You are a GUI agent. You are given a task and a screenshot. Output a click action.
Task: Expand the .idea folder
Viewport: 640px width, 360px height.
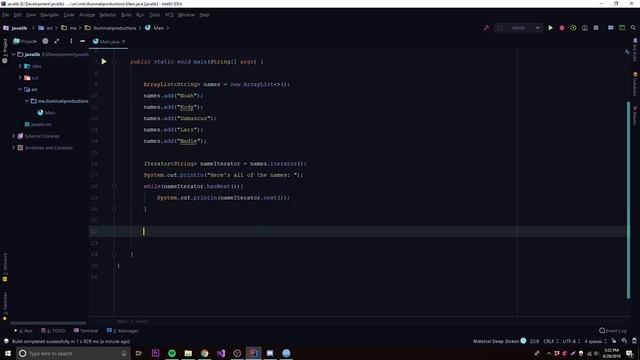click(x=20, y=66)
